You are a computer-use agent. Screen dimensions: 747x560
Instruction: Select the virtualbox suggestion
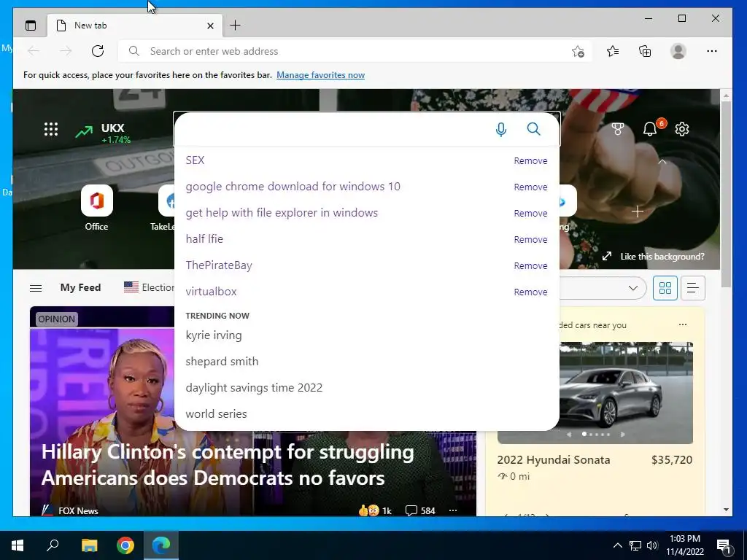(211, 291)
